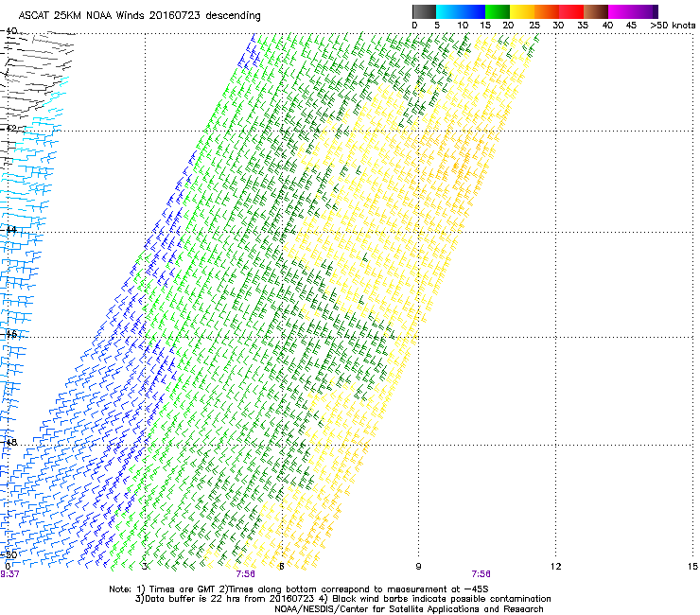Click the longitude 3 axis label
The height and width of the screenshot is (615, 700).
click(x=145, y=567)
